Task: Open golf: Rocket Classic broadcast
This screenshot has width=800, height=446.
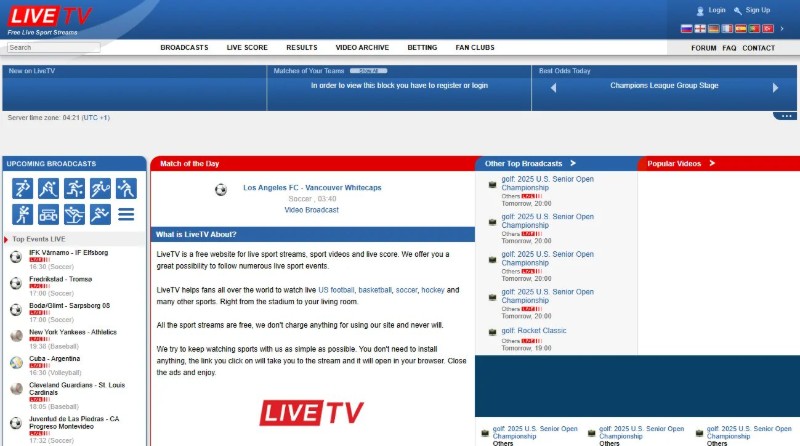Action: point(534,331)
